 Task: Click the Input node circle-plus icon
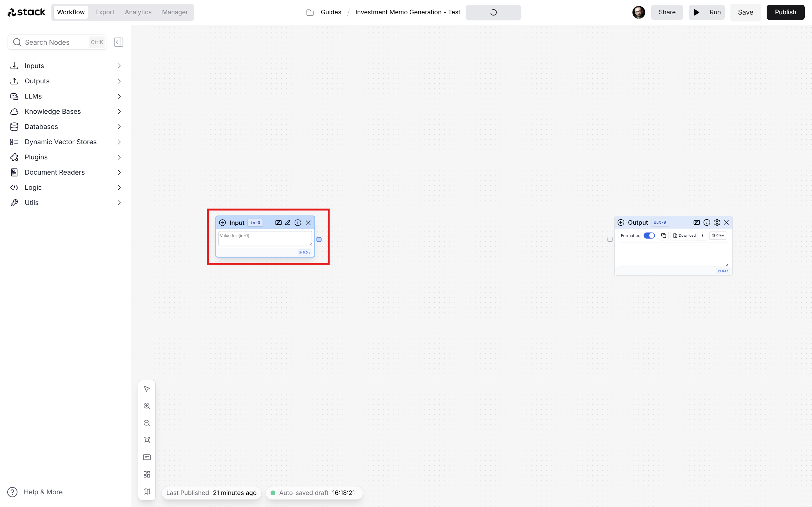click(x=222, y=222)
